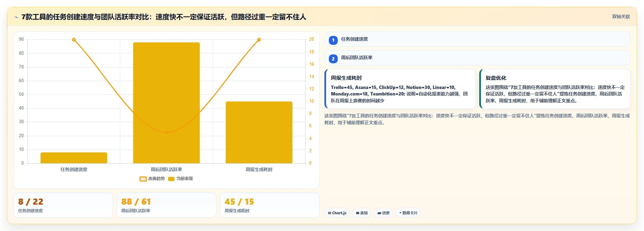This screenshot has width=644, height=231.
Task: Click the 进度 tag
Action: click(x=383, y=213)
